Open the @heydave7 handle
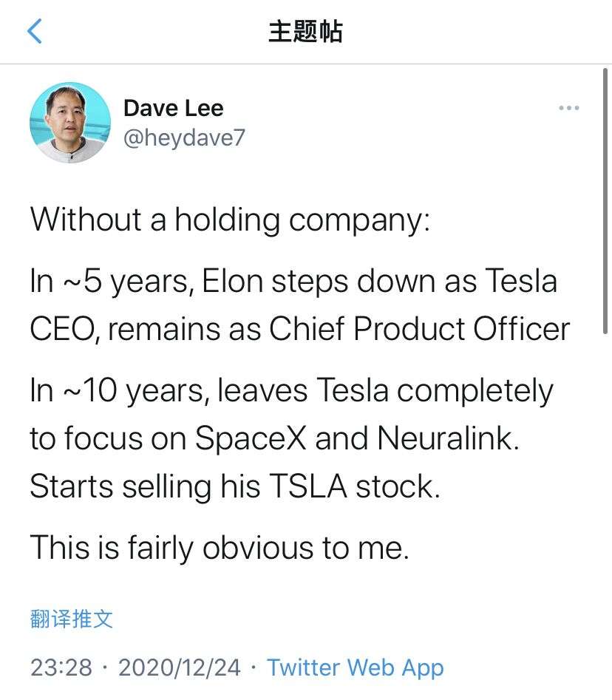This screenshot has height=700, width=612. (183, 137)
